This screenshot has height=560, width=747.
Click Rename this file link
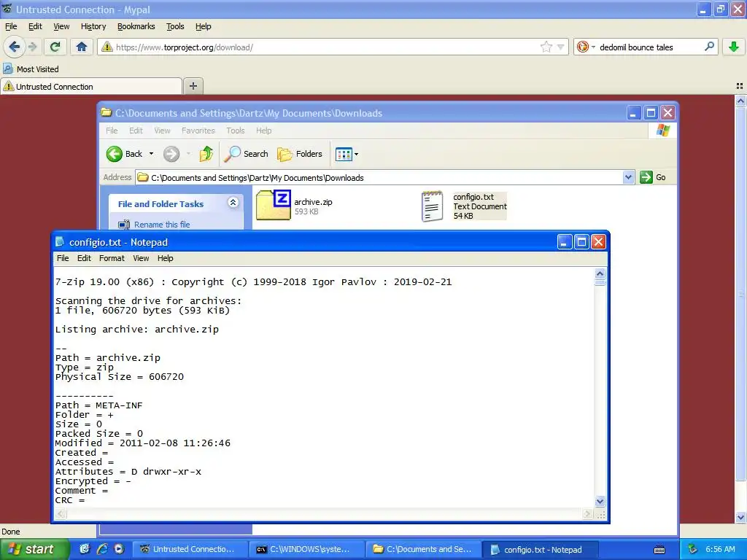tap(162, 225)
